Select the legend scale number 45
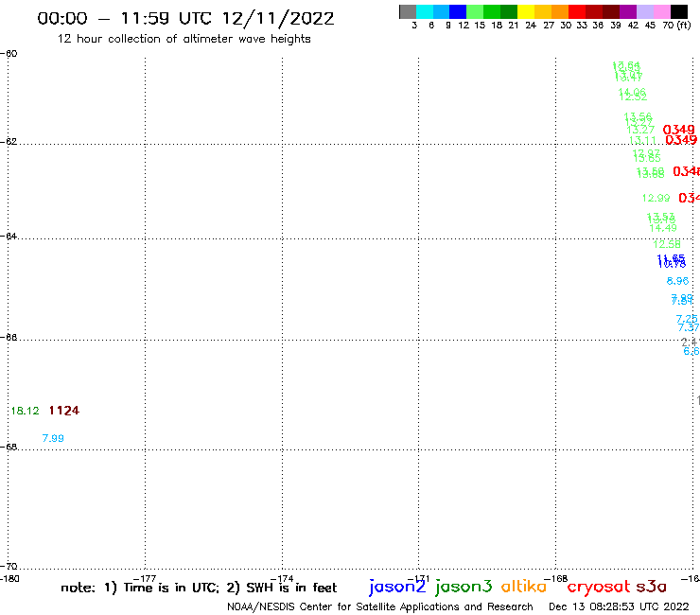This screenshot has width=700, height=615. tap(650, 26)
